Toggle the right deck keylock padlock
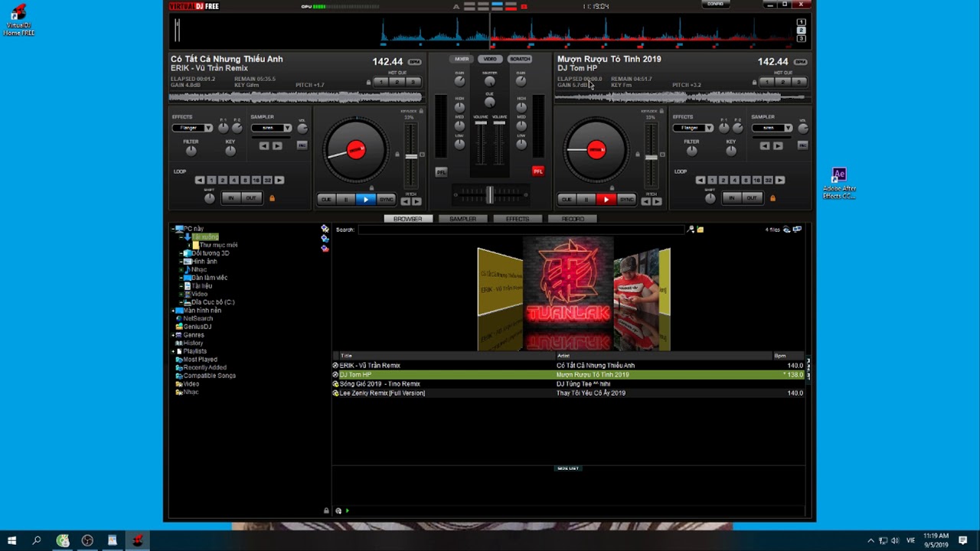This screenshot has height=551, width=980. 661,111
